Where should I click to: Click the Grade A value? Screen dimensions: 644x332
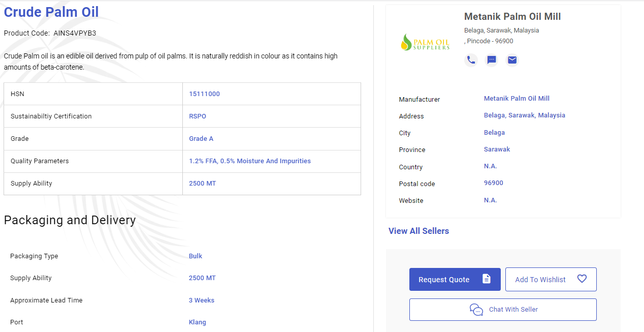(x=201, y=139)
